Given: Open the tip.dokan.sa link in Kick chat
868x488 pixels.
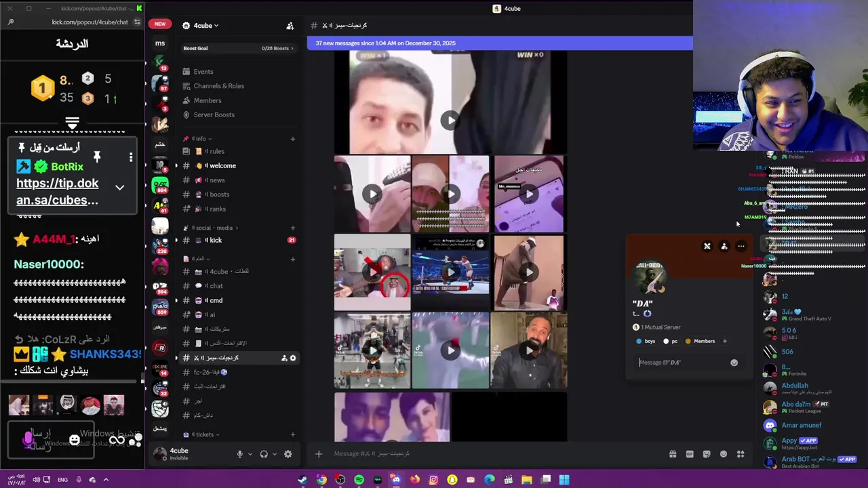Looking at the screenshot, I should [x=58, y=192].
